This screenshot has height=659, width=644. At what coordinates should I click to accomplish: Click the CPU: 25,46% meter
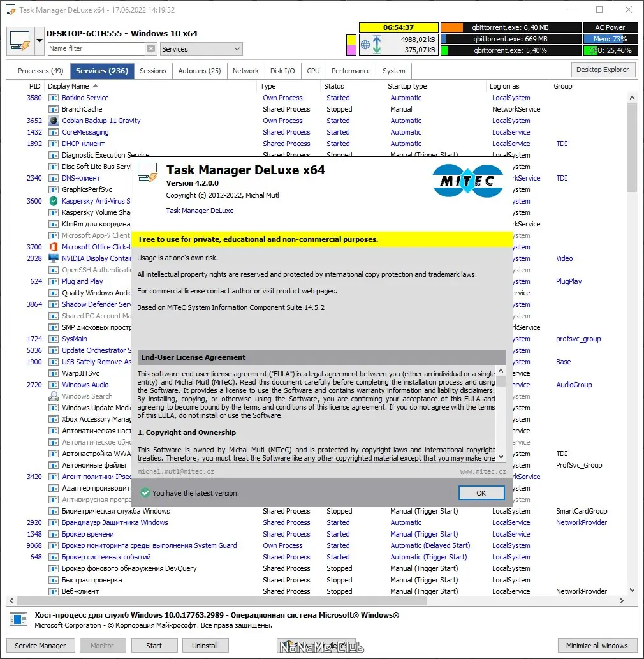(610, 50)
